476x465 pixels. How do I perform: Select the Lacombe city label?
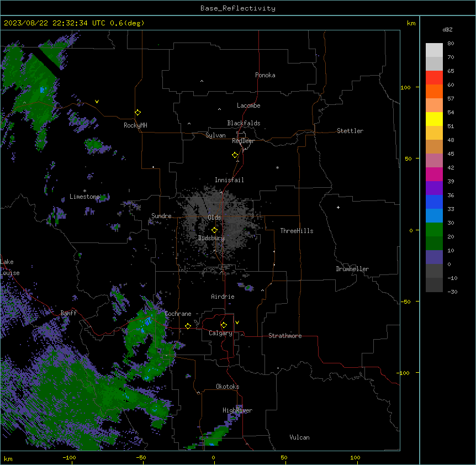(248, 105)
